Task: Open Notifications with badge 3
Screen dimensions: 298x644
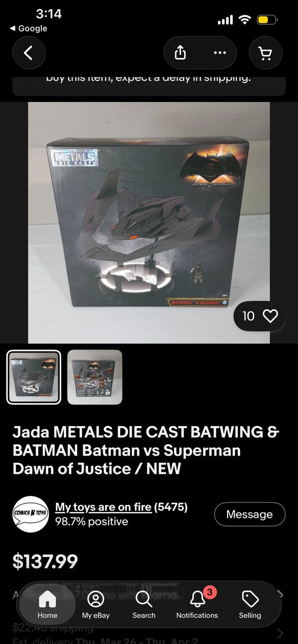Action: click(197, 604)
